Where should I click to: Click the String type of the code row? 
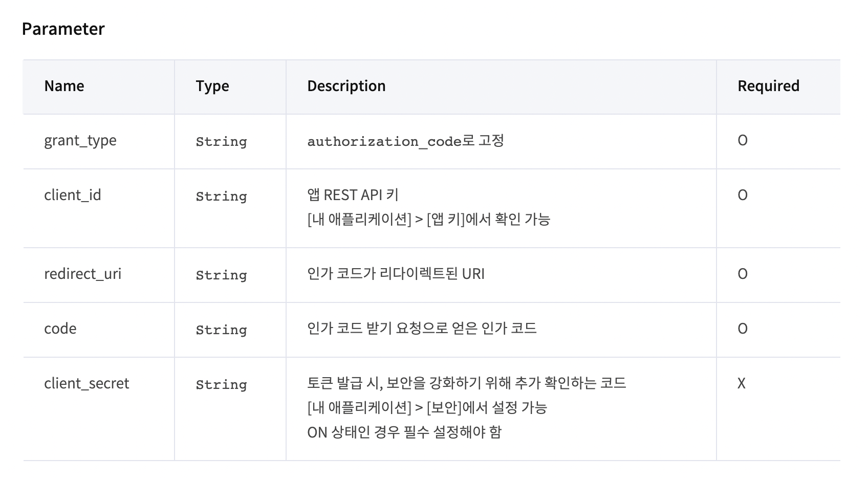coord(221,330)
